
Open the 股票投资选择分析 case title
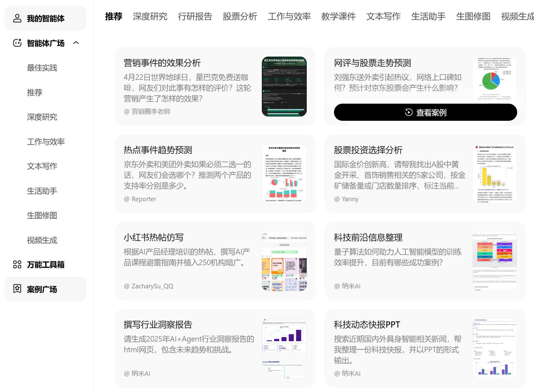368,150
